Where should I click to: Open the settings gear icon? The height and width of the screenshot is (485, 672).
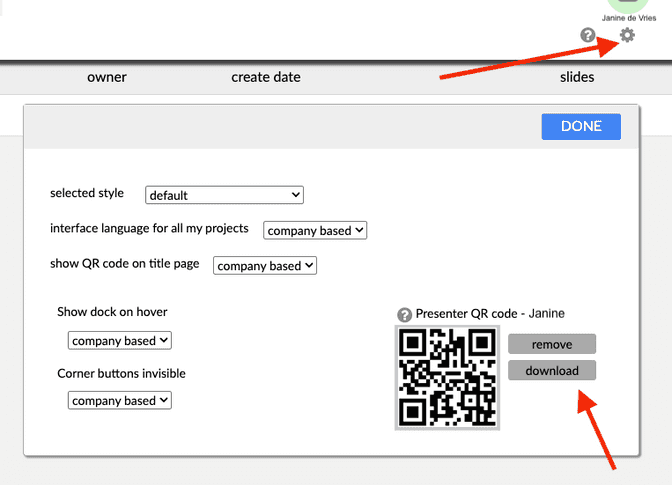tap(627, 35)
